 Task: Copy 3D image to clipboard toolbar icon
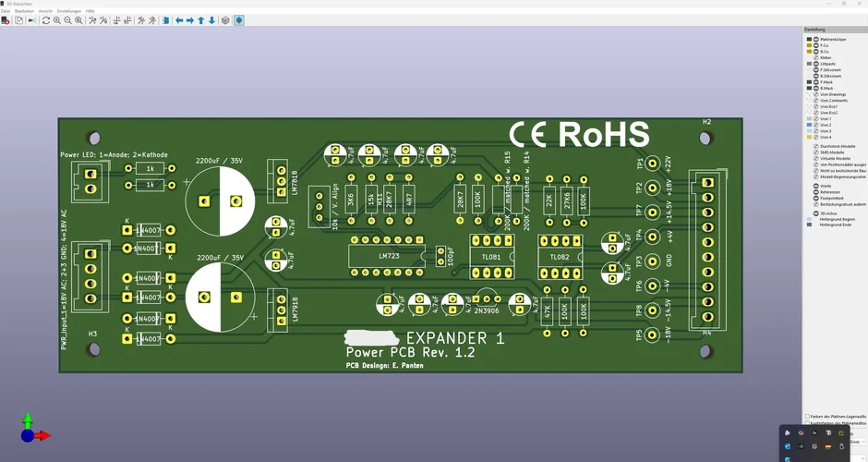point(18,20)
